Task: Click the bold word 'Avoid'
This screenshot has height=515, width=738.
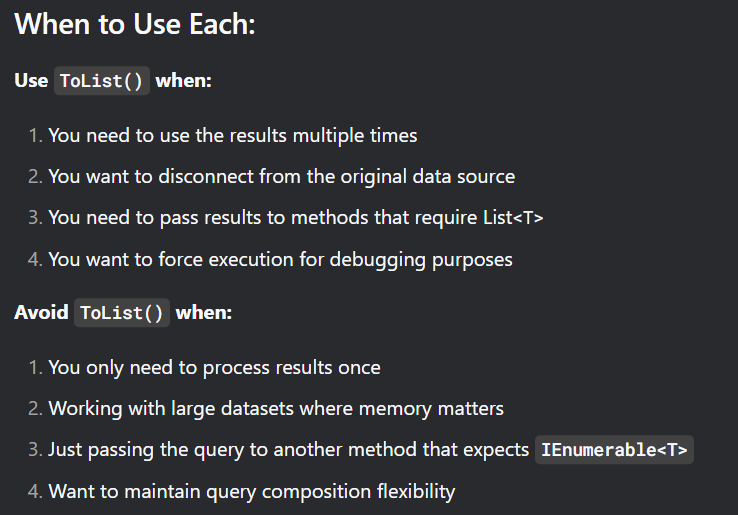Action: (x=41, y=312)
